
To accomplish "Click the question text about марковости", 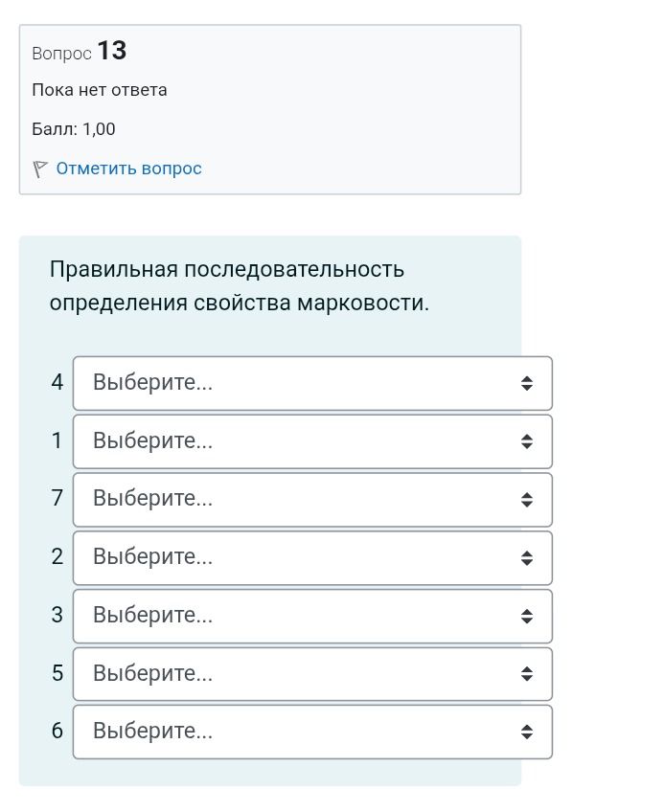I will pyautogui.click(x=240, y=286).
